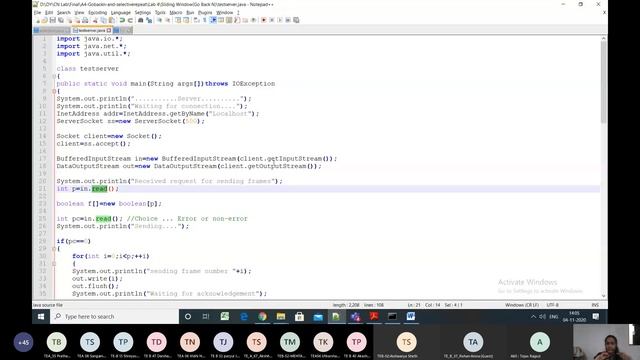The image size is (640, 360).
Task: Select participant TB avatar
Action: click(56, 342)
